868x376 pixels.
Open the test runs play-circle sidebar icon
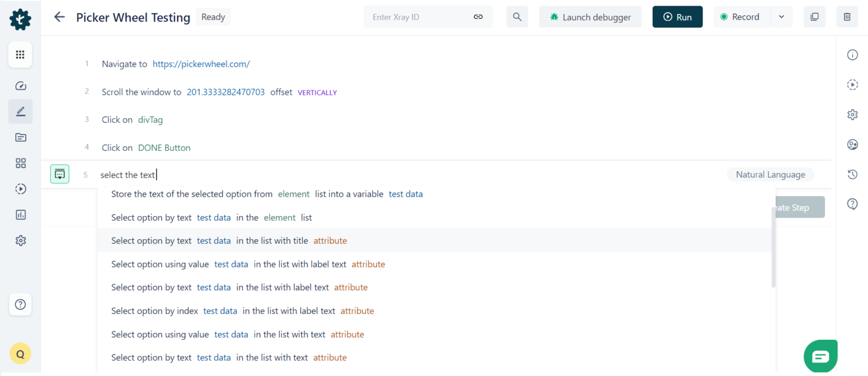[x=20, y=188]
